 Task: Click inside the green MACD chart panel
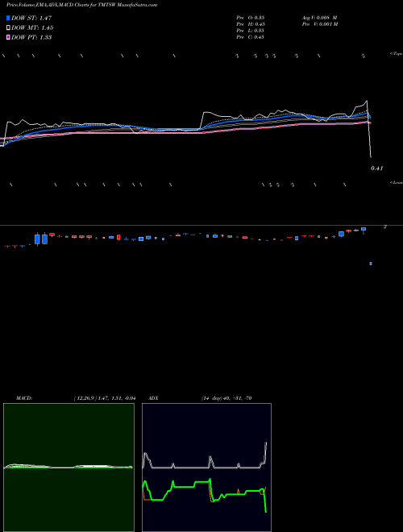pyautogui.click(x=69, y=468)
